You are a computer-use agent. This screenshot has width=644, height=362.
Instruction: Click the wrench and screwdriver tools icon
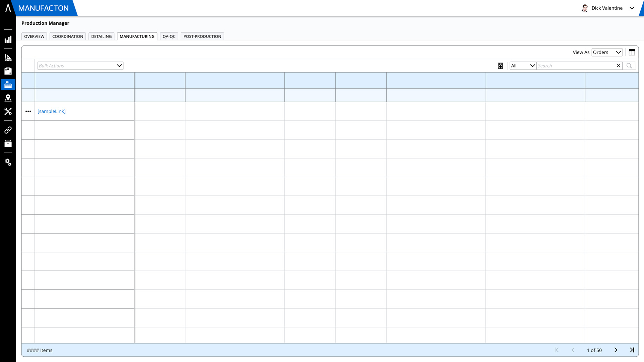point(8,111)
